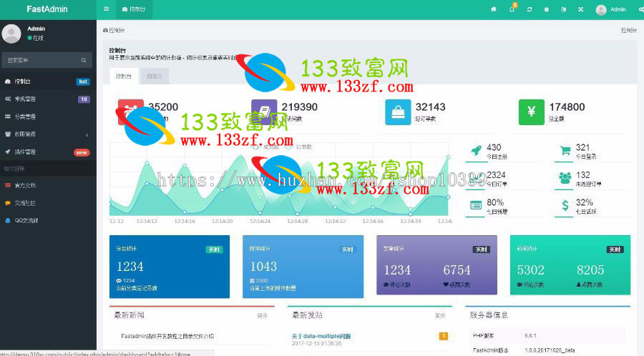Click the orange 3 badge on the post

tap(444, 336)
